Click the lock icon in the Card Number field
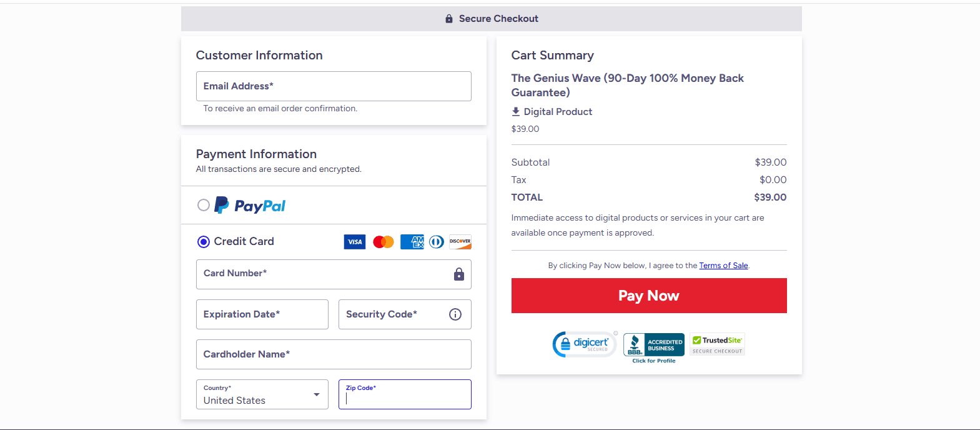 (x=458, y=274)
